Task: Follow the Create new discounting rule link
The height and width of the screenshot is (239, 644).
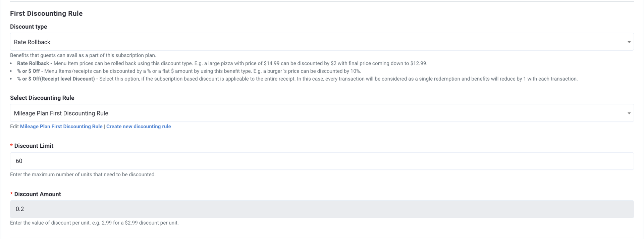Action: click(x=139, y=127)
